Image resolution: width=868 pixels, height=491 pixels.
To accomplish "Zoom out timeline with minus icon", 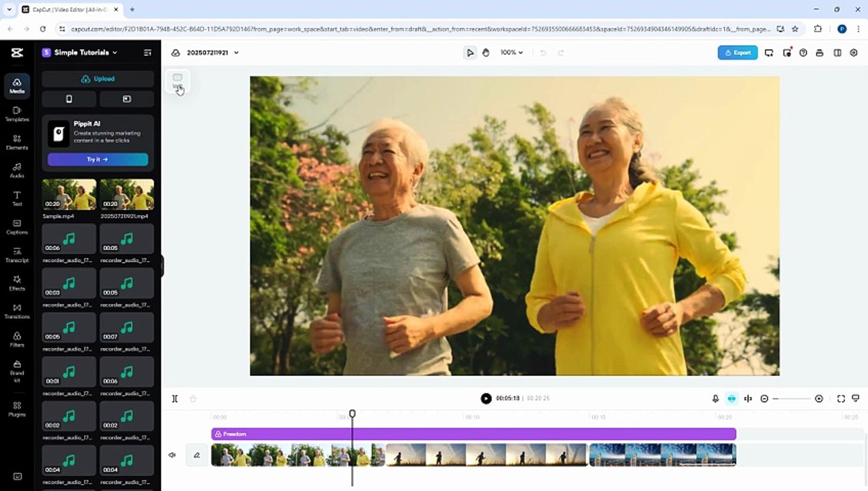I will [x=764, y=398].
